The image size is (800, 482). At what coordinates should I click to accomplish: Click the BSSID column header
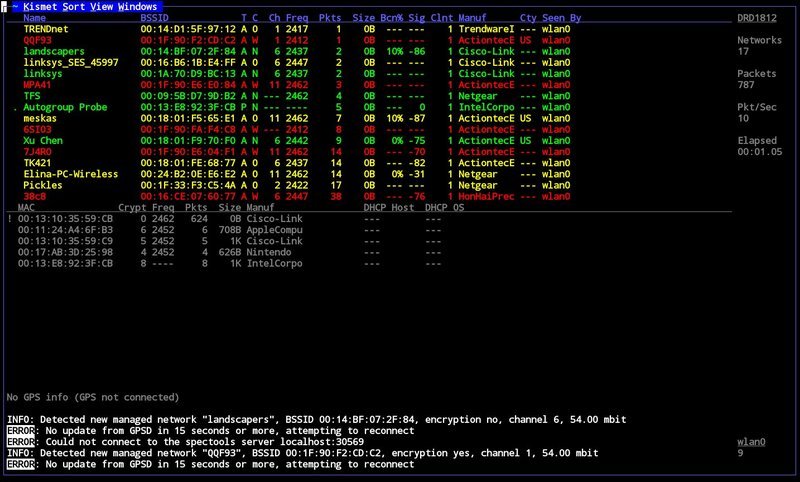coord(155,18)
